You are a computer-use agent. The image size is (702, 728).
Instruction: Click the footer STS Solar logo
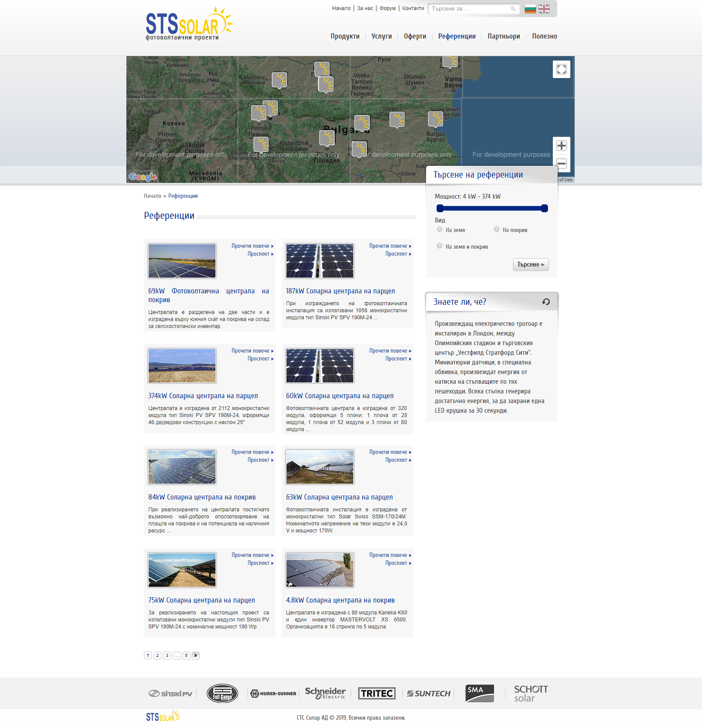click(163, 717)
